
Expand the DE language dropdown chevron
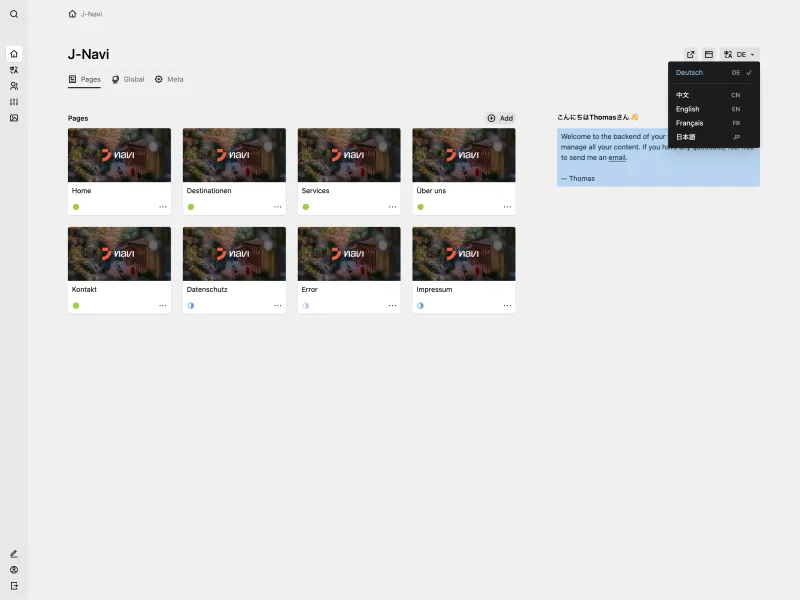pyautogui.click(x=753, y=54)
